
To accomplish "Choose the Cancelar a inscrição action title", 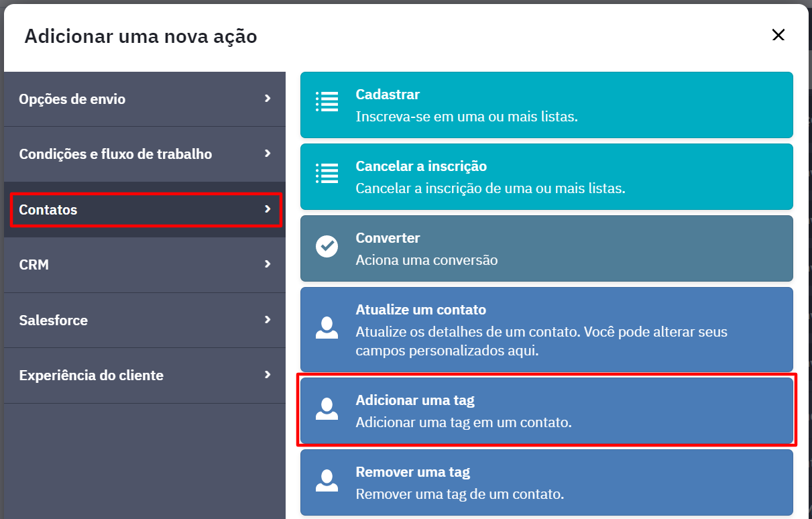I will (x=421, y=166).
